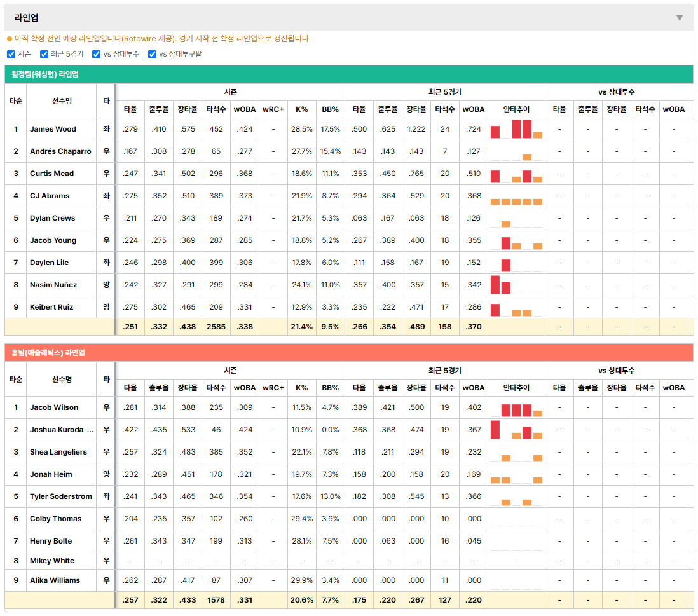
Task: Select Keibert Ruiz player name
Action: pos(51,307)
